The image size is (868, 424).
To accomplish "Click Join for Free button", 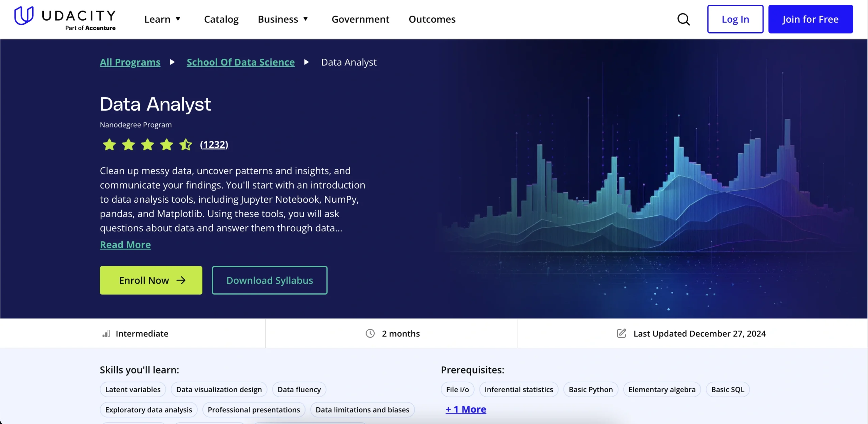I will (810, 19).
